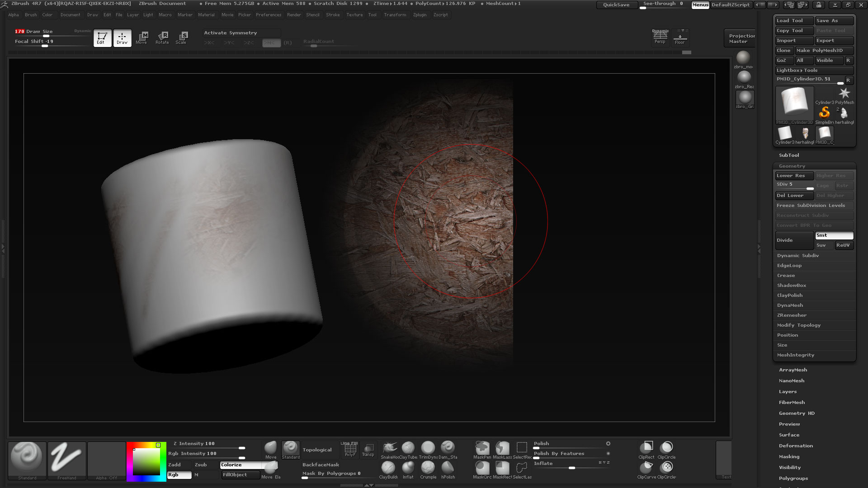
Task: Select the ClayTubes brush
Action: 408,450
